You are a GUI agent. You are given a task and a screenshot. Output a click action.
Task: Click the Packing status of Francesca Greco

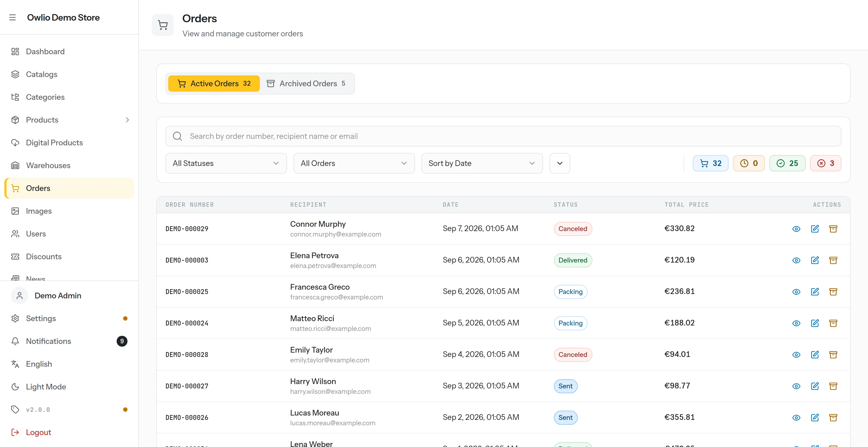pyautogui.click(x=570, y=292)
